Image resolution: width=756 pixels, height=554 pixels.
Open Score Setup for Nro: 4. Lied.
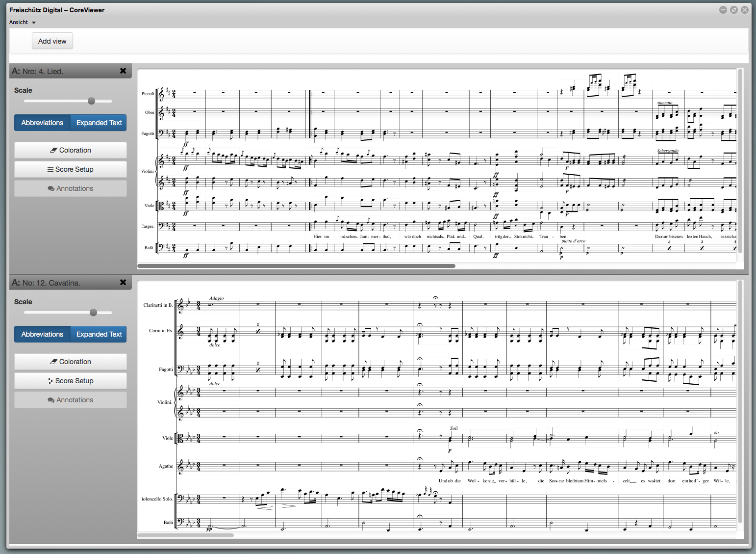pyautogui.click(x=71, y=169)
